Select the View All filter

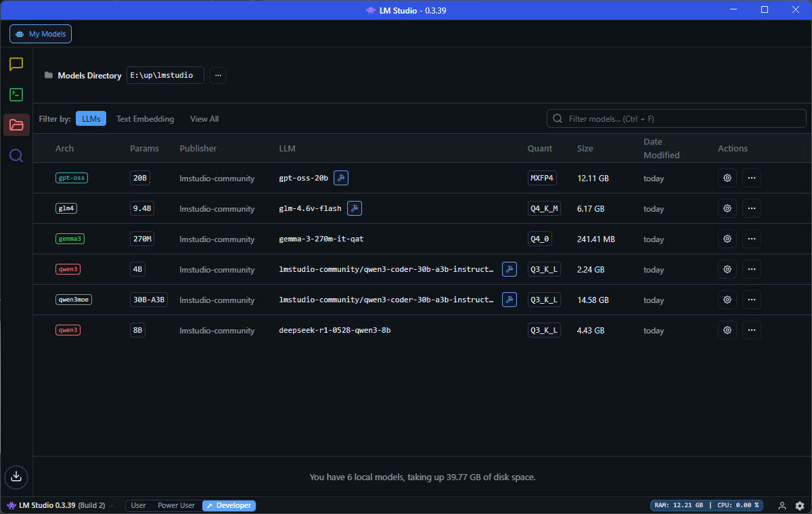(x=204, y=118)
